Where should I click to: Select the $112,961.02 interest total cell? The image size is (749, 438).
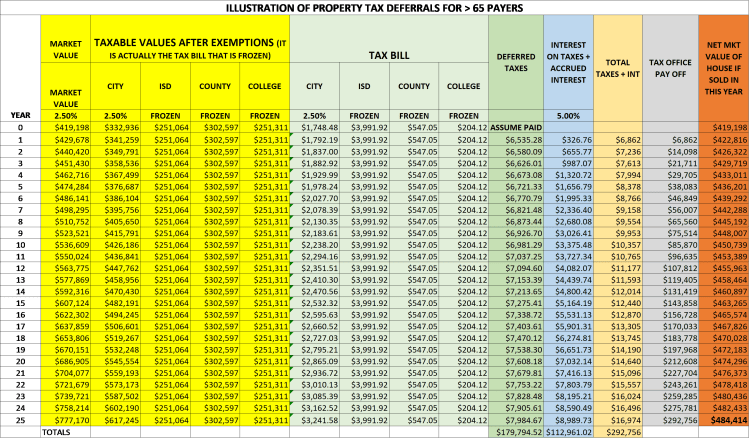coord(569,431)
